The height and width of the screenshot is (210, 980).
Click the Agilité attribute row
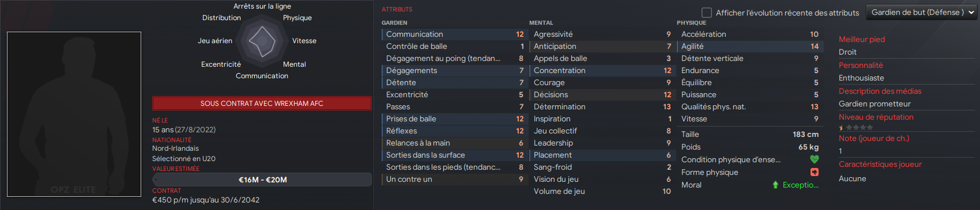tap(750, 47)
